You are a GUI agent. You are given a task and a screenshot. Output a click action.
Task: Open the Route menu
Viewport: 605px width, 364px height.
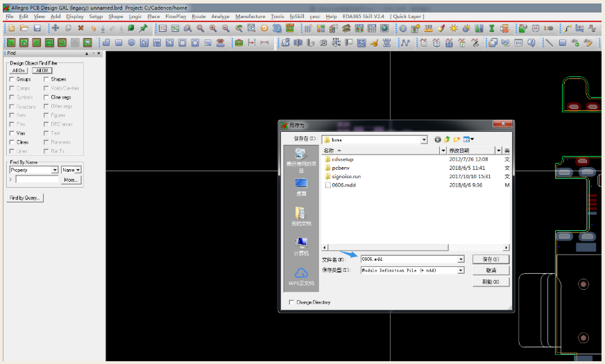coord(198,16)
